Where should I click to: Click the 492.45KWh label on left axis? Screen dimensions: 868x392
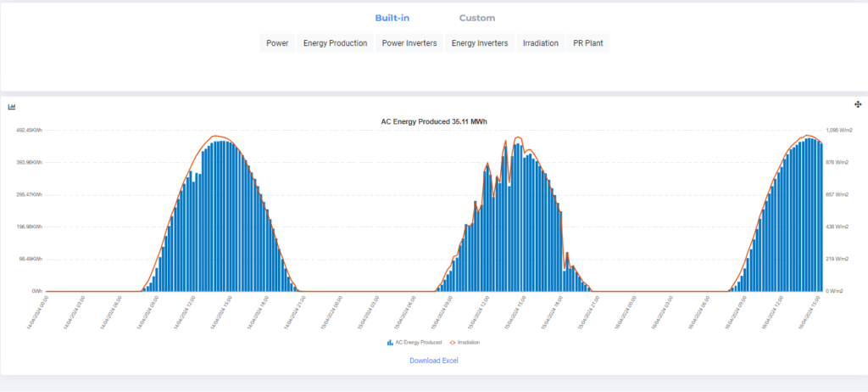click(29, 130)
